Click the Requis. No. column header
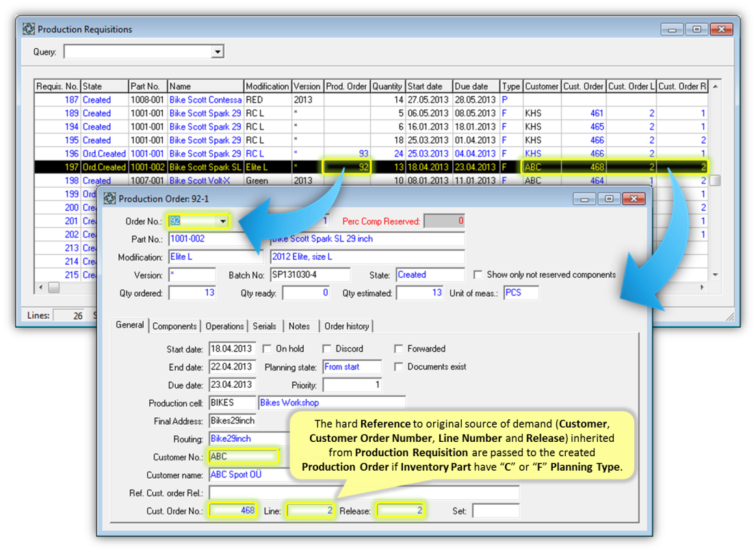Screen dimensions: 756x552 57,86
